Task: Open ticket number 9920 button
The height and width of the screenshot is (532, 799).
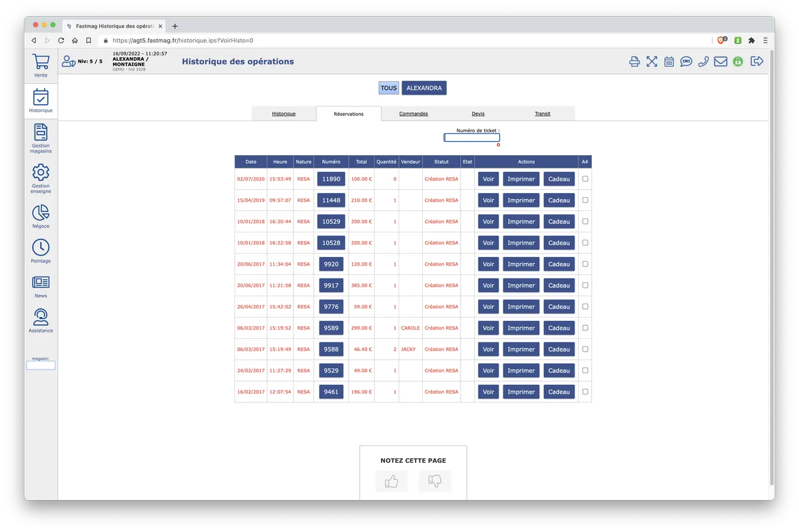Action: (331, 264)
